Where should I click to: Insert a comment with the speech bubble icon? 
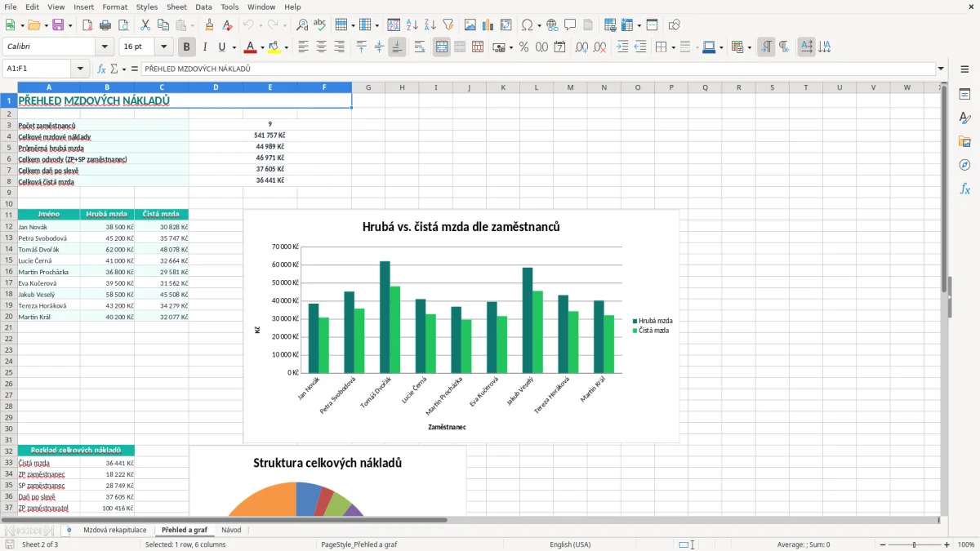(x=570, y=25)
